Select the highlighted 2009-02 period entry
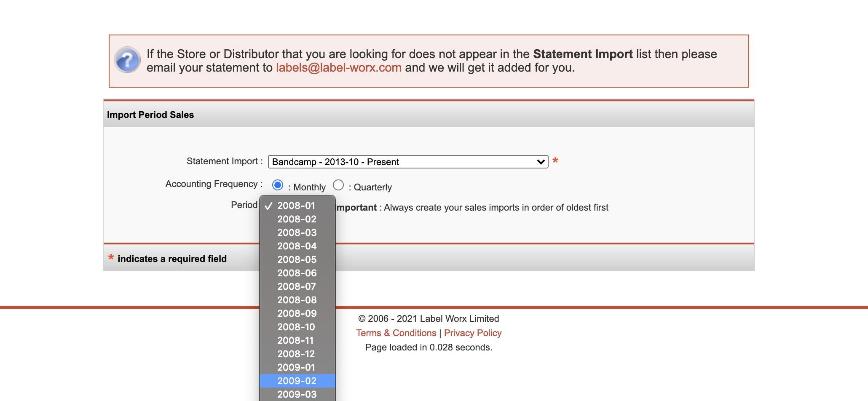 (297, 381)
